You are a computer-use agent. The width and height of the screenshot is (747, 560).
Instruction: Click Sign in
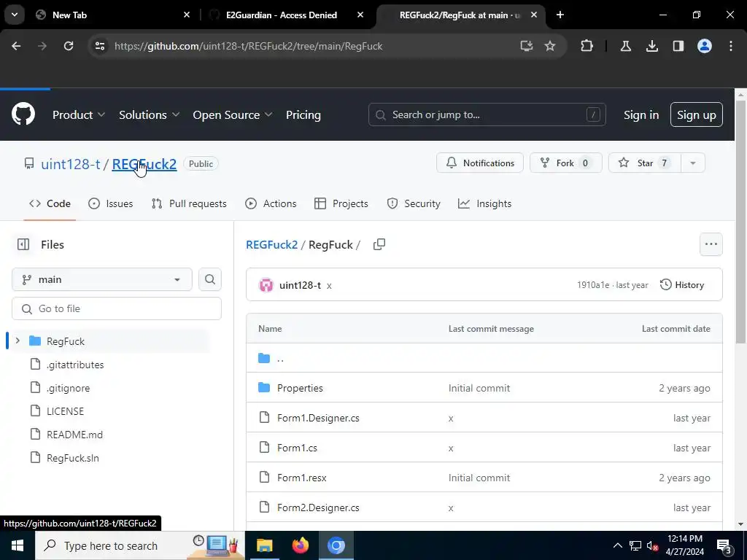pos(641,114)
